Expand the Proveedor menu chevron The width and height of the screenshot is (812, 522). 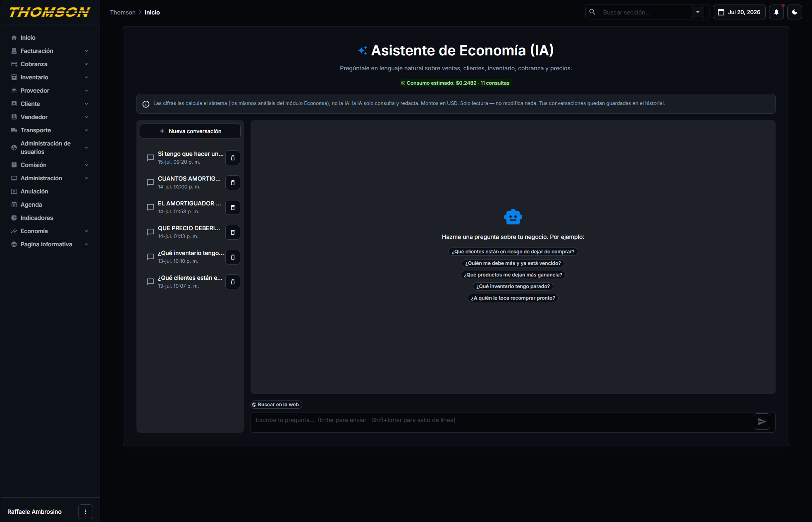86,91
